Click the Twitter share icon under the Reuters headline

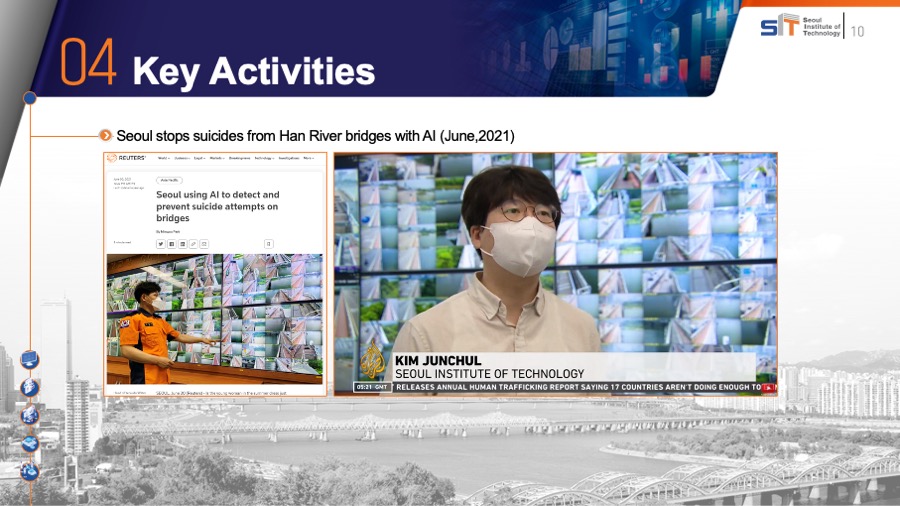(x=161, y=244)
